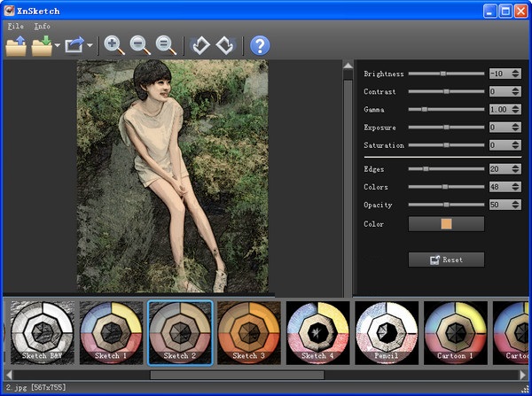Zoom in with the plus magnifier
This screenshot has width=532, height=396.
tap(114, 45)
